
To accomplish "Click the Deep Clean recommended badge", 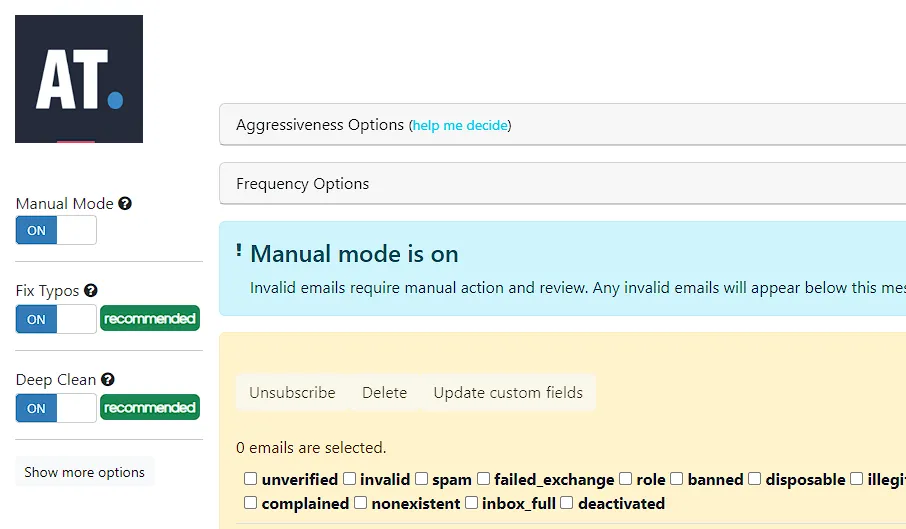I will [150, 407].
